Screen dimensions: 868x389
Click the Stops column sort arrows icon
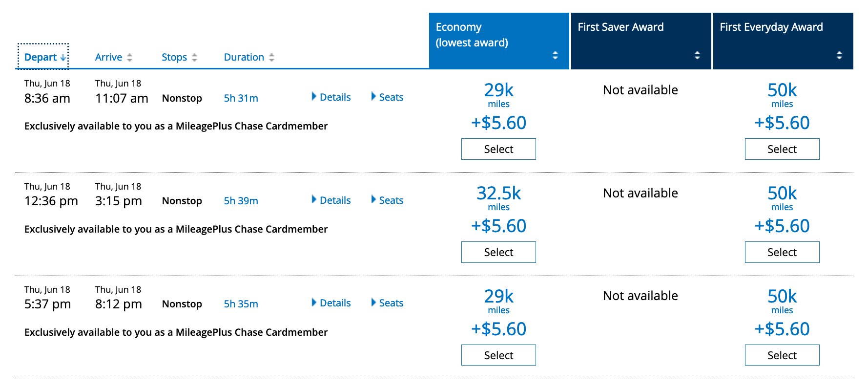(x=194, y=58)
